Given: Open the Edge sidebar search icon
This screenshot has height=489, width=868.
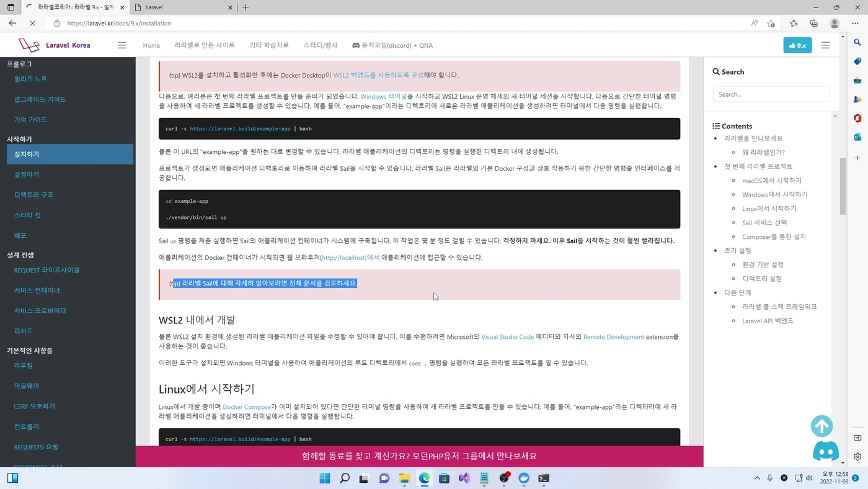Looking at the screenshot, I should point(857,42).
